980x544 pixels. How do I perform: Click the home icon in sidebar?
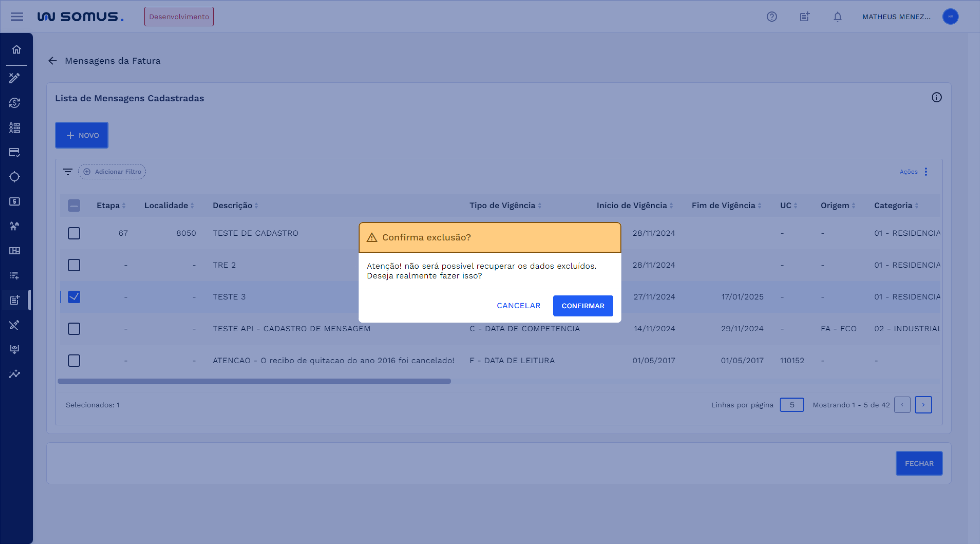pyautogui.click(x=16, y=49)
